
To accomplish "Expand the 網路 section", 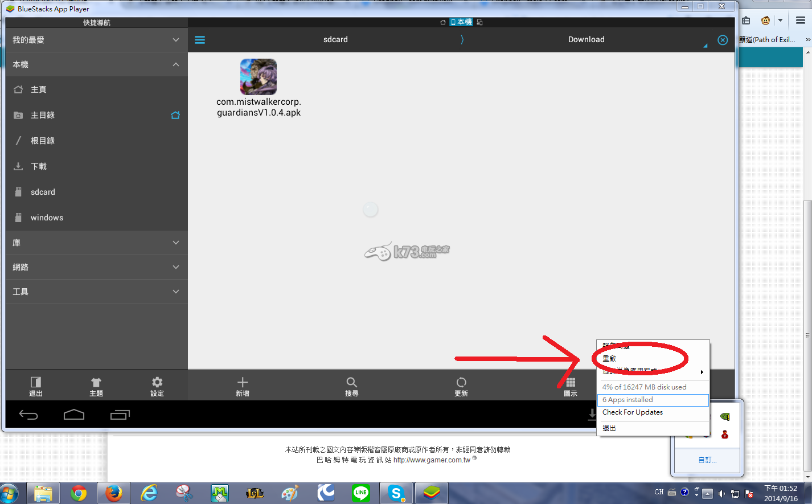I will click(x=97, y=267).
